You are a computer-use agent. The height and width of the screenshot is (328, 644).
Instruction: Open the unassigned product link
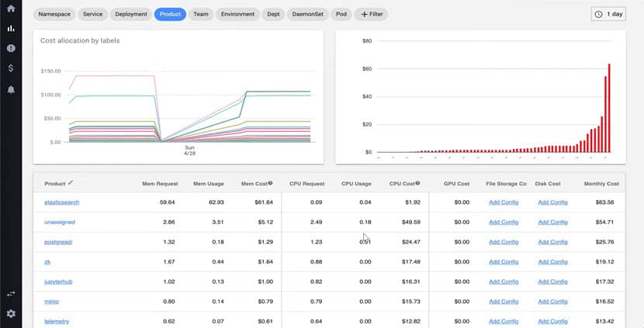(x=60, y=222)
